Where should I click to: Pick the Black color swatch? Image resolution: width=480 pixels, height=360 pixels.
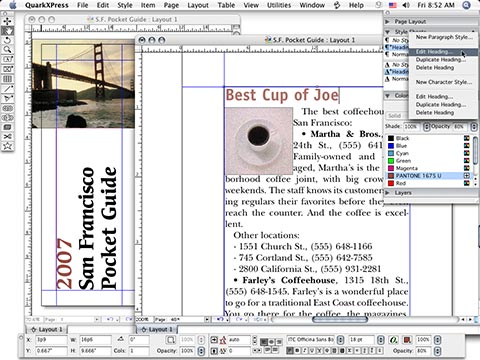click(391, 138)
